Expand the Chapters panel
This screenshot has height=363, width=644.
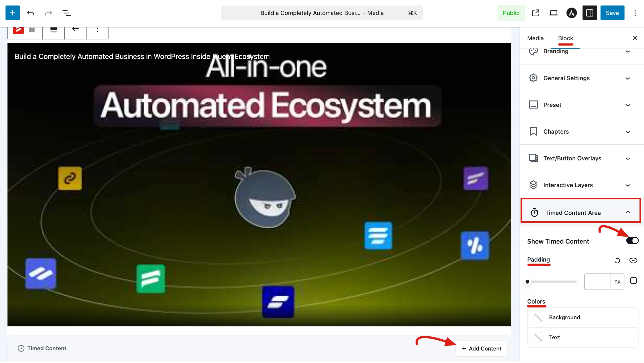[x=582, y=131]
